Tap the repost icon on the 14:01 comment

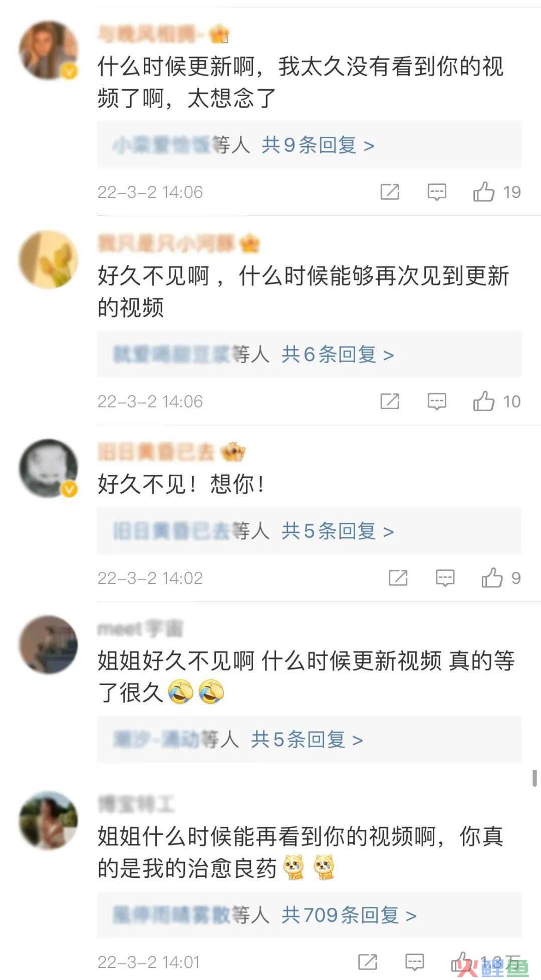[368, 962]
